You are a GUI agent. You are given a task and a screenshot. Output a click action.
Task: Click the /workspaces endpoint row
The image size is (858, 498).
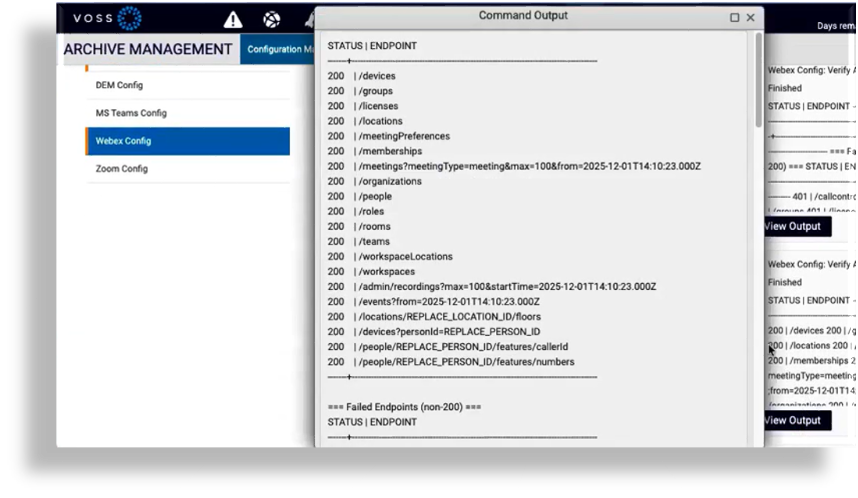coord(372,271)
